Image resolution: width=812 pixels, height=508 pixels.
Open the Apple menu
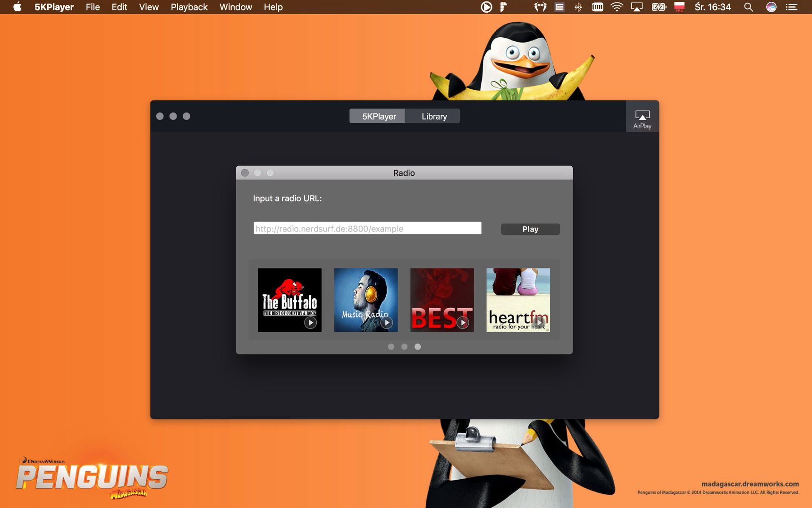click(17, 7)
